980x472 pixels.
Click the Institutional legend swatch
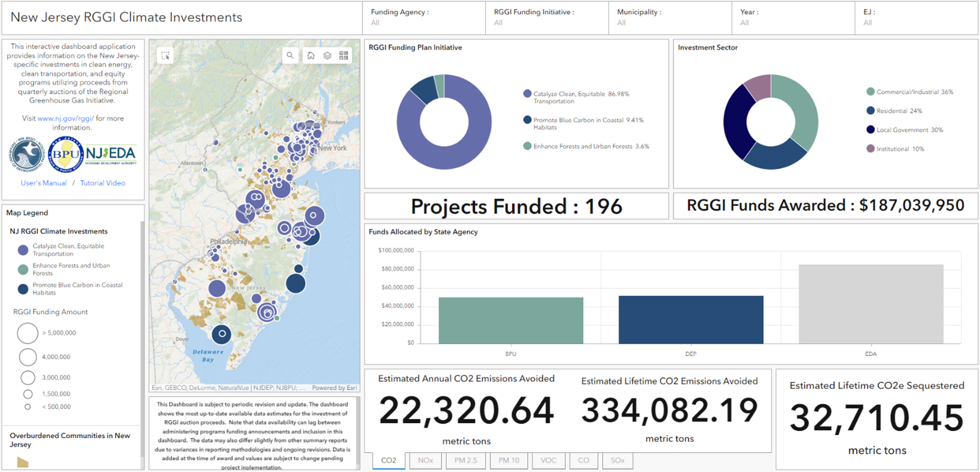[x=870, y=149]
